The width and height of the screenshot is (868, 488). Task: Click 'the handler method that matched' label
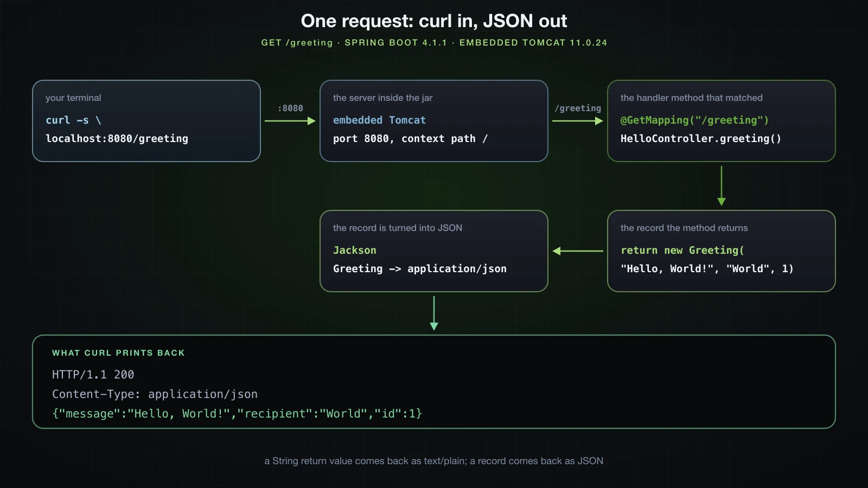692,98
